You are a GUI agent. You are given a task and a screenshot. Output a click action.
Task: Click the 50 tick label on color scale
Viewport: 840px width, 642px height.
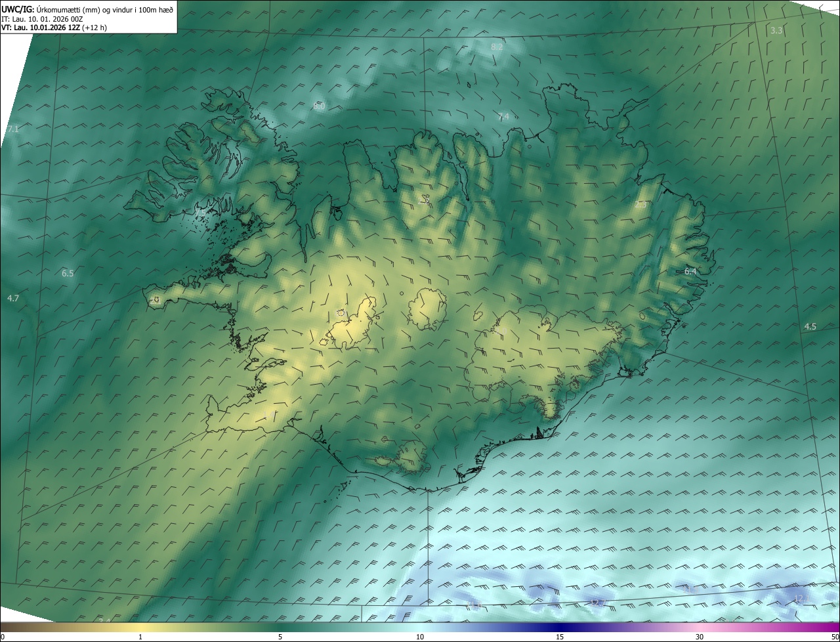[835, 637]
